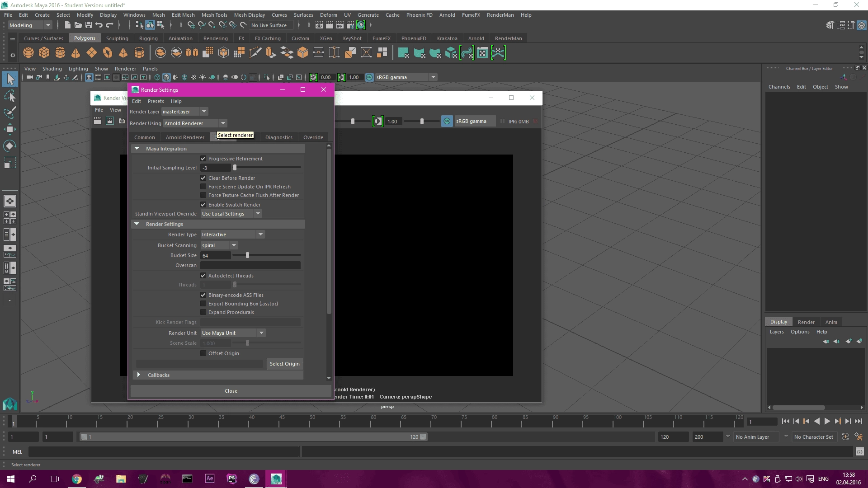This screenshot has height=488, width=868.
Task: Click the Render tab in Layer Editor
Action: (x=806, y=322)
